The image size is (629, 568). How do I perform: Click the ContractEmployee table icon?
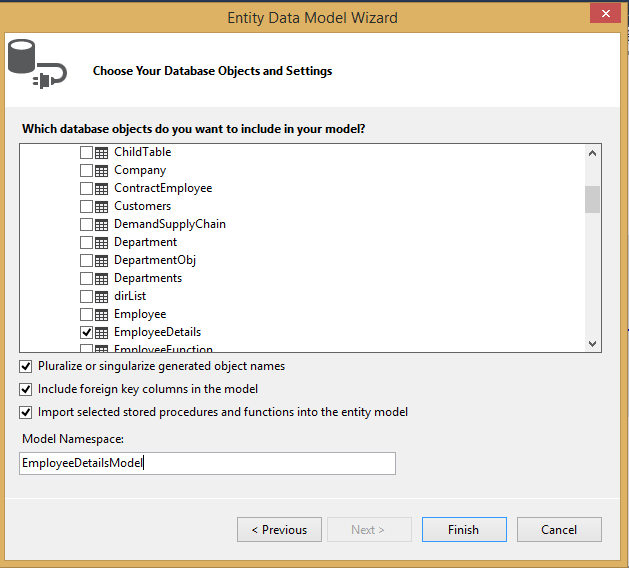coord(101,189)
